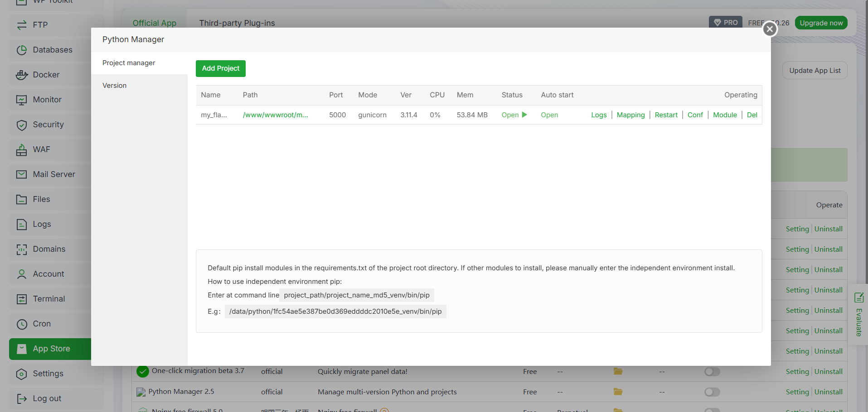The image size is (868, 412).
Task: Open the WAF icon in sidebar
Action: (22, 150)
